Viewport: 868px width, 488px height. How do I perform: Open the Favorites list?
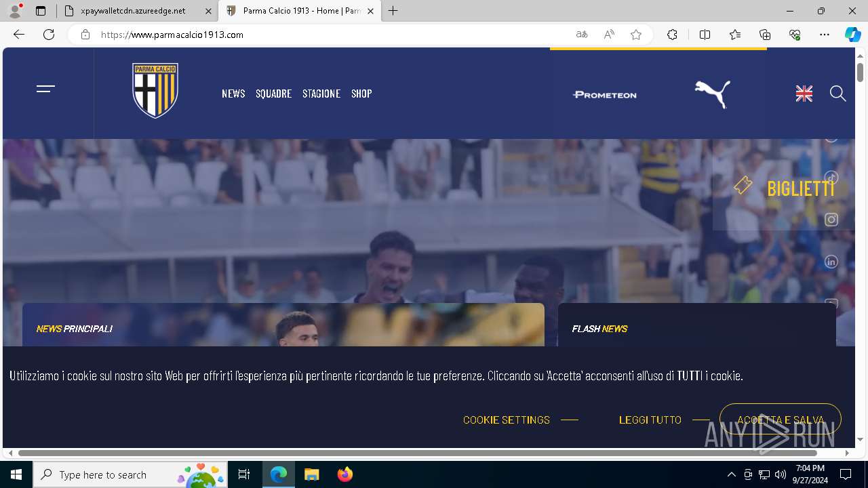click(735, 35)
